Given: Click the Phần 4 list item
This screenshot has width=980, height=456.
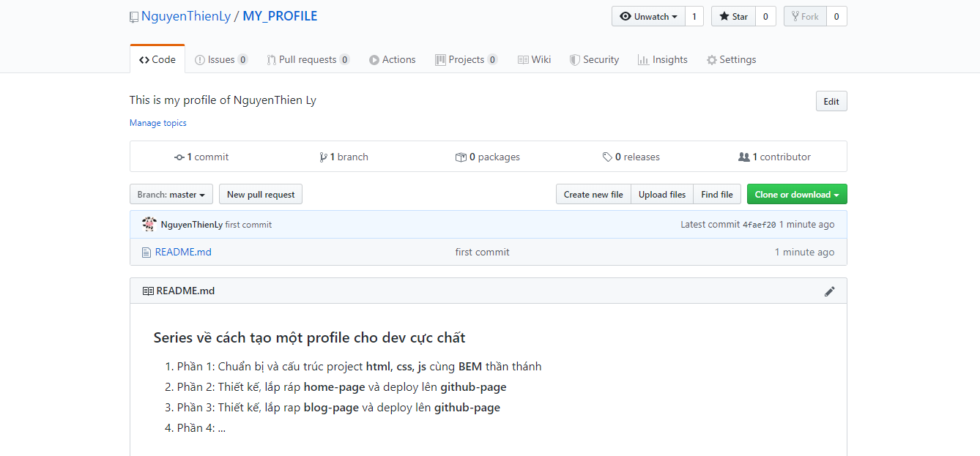Looking at the screenshot, I should (201, 428).
